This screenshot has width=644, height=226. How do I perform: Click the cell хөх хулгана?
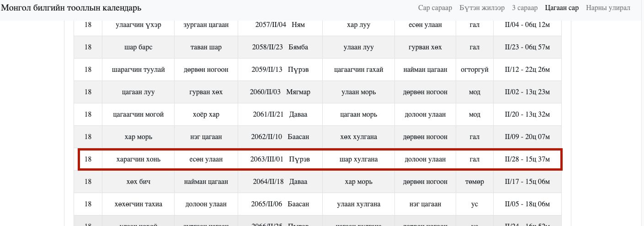tap(358, 137)
